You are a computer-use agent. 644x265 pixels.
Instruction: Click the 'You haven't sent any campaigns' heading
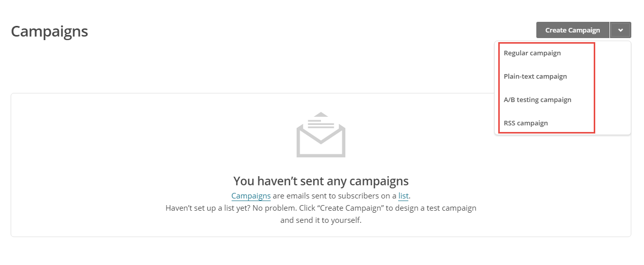pyautogui.click(x=321, y=181)
